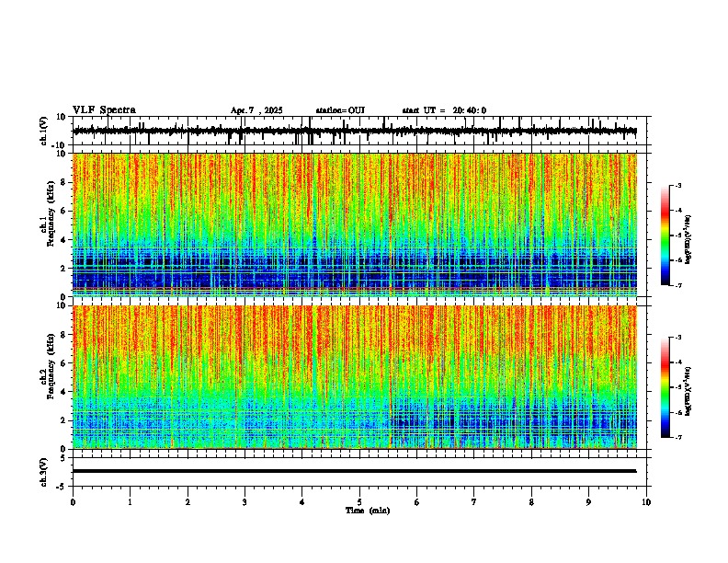
Task: Click the "2" kHz tick on ch.1 frequency axis
Action: [63, 269]
